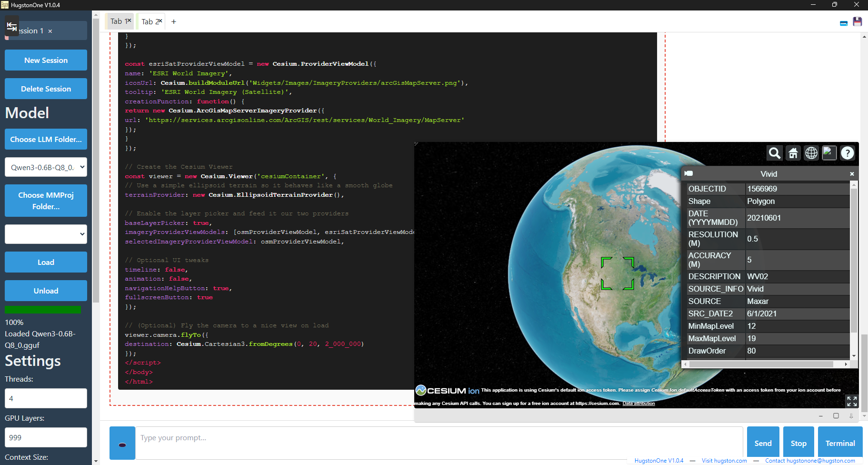Toggle Cesium fullscreen button
Screen dimensions: 868x465
click(x=852, y=401)
